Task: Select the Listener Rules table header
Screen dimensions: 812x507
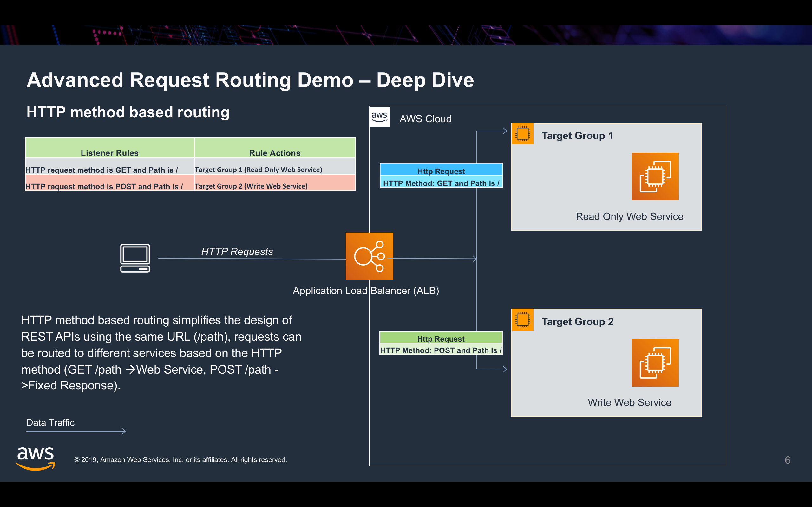Action: click(x=109, y=152)
